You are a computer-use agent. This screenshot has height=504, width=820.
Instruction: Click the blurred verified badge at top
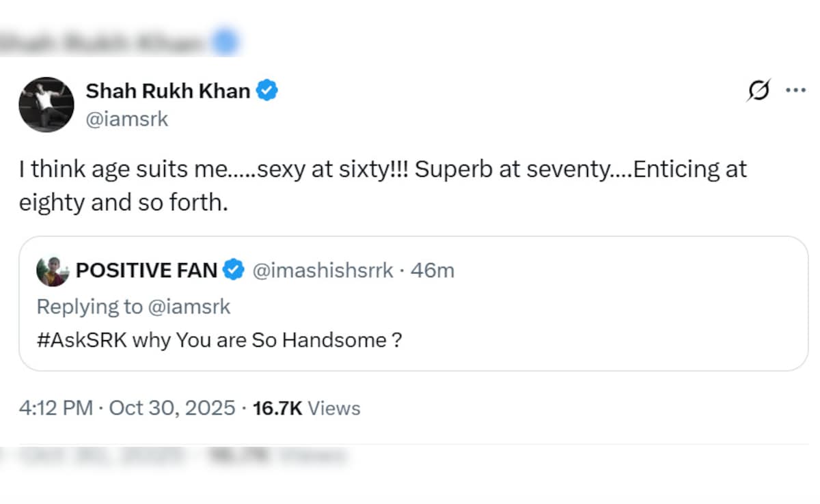[223, 42]
